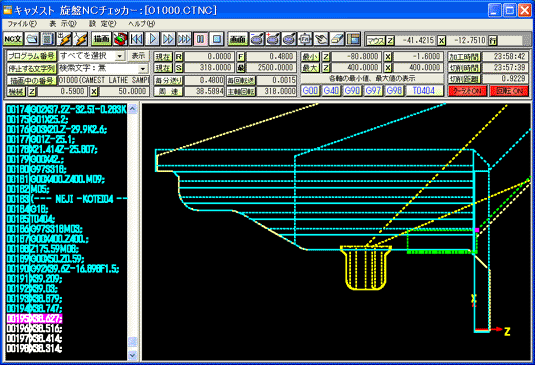Select NC line 00185 T0404
The image size is (535, 365).
(x=31, y=219)
